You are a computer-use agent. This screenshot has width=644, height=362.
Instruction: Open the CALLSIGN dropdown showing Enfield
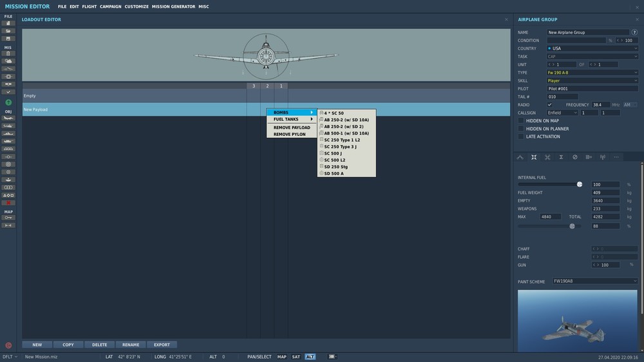pyautogui.click(x=562, y=113)
